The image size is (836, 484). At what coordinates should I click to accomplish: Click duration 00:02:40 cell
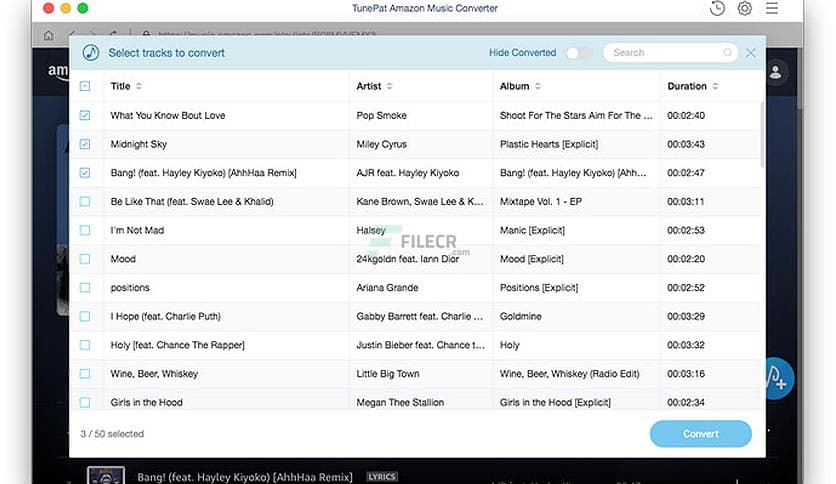(x=686, y=115)
